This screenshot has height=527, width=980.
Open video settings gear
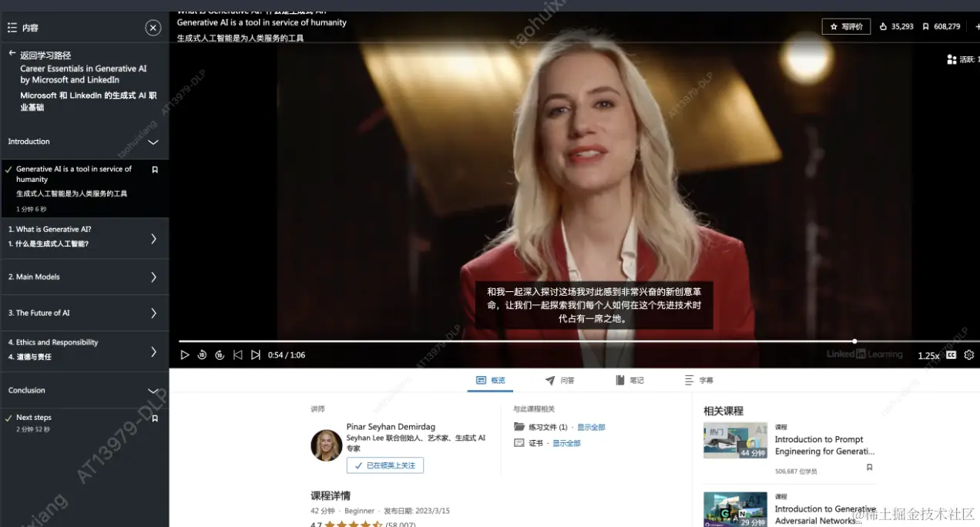click(969, 355)
